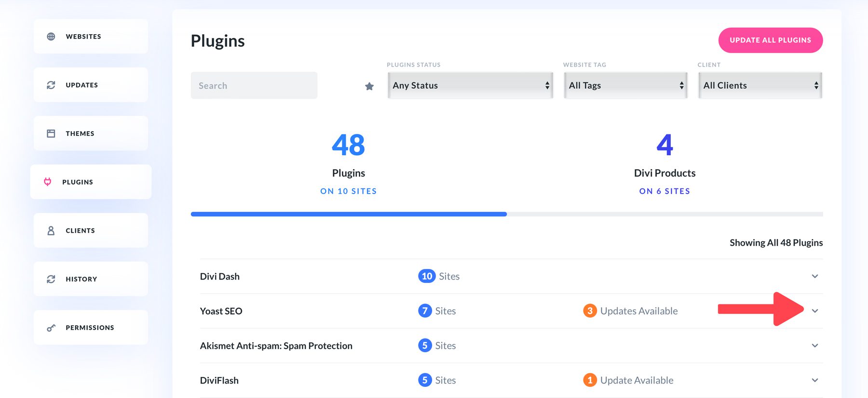
Task: Click the layout icon beside Themes
Action: pyautogui.click(x=51, y=133)
